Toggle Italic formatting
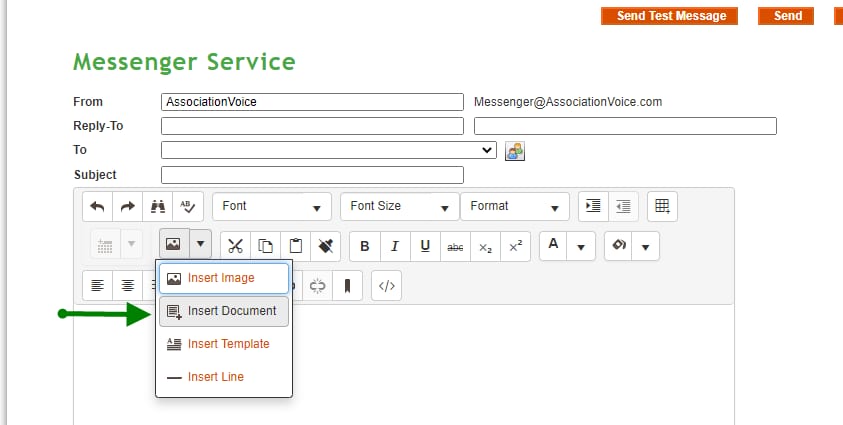Image resolution: width=843 pixels, height=425 pixels. tap(395, 246)
